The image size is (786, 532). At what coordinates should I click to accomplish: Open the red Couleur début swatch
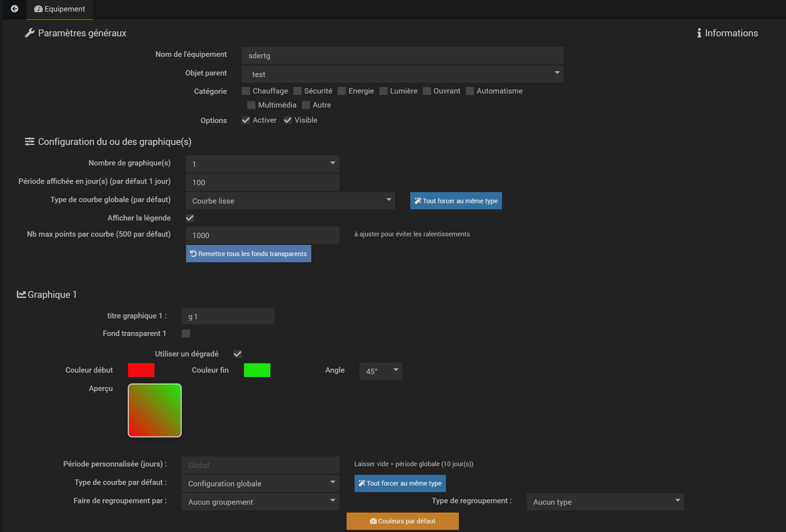pyautogui.click(x=141, y=370)
